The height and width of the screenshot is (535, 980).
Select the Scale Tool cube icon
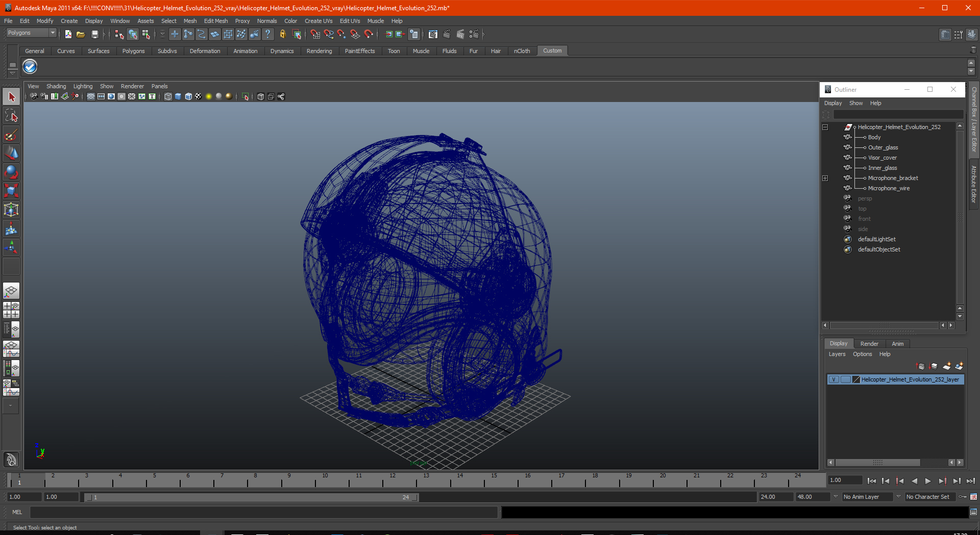click(x=11, y=191)
